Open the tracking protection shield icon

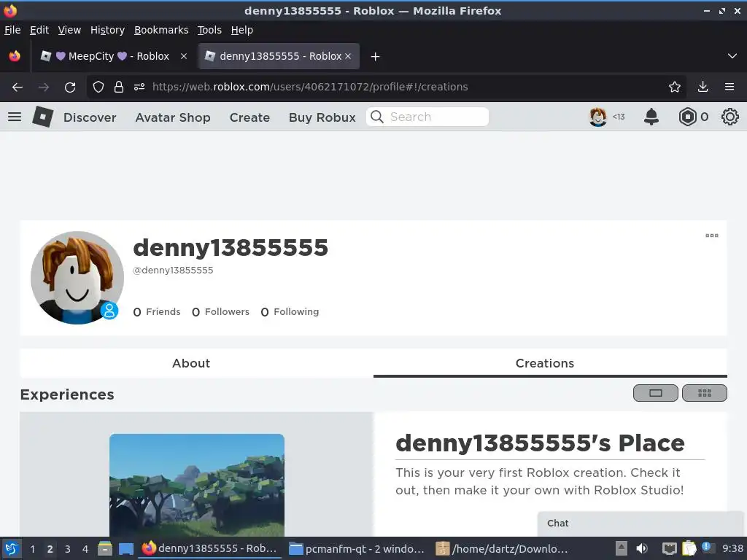tap(98, 87)
